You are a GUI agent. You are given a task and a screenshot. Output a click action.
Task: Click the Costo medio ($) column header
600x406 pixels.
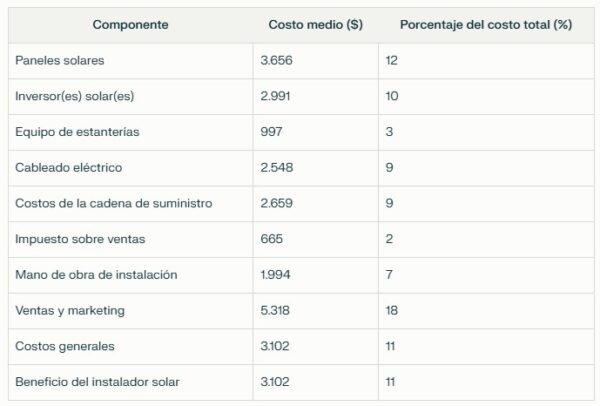coord(315,24)
